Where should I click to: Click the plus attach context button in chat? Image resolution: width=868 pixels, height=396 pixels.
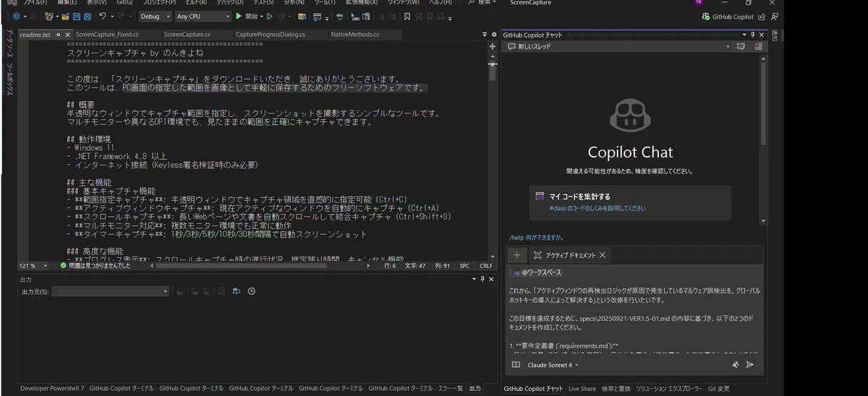[x=516, y=255]
